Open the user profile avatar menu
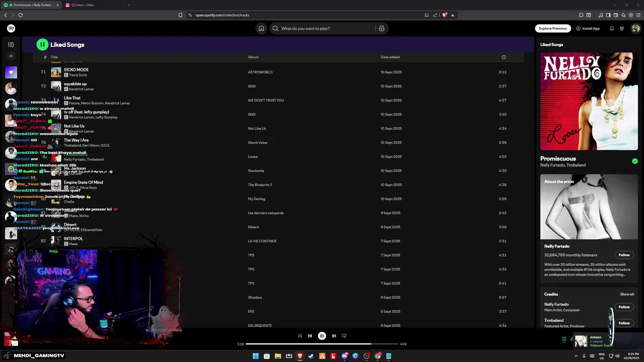 tap(635, 29)
